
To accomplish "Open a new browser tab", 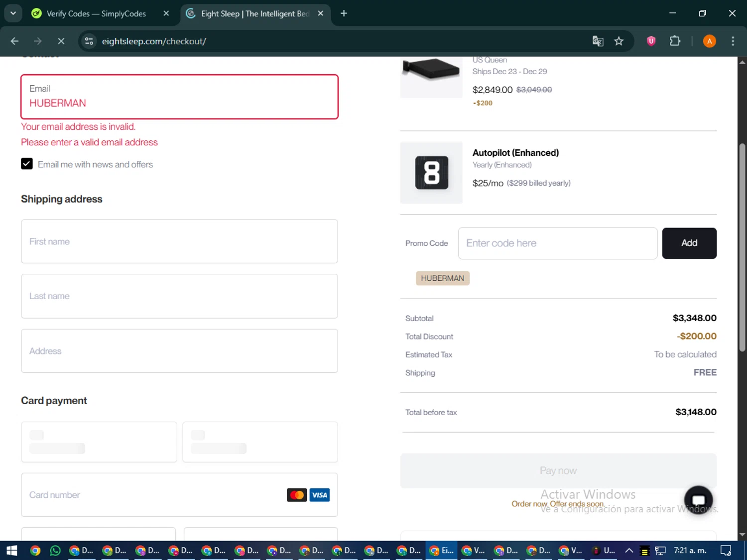I will pyautogui.click(x=344, y=13).
